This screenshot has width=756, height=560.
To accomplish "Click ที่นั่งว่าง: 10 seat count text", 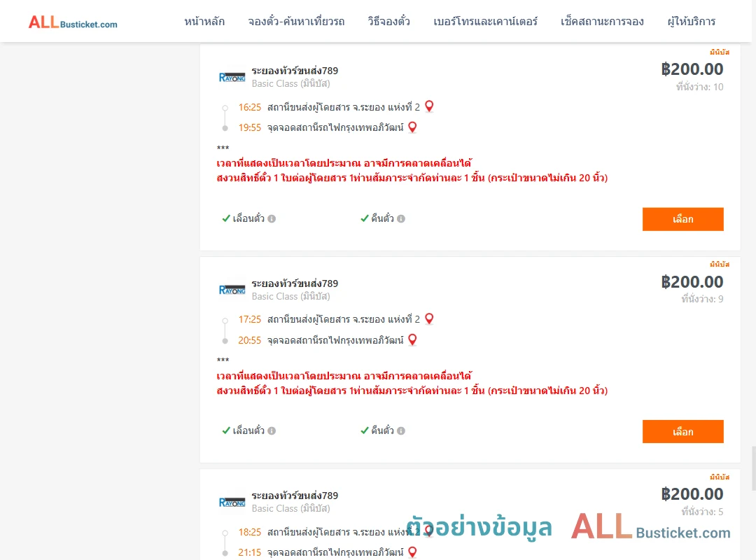I will pyautogui.click(x=699, y=87).
